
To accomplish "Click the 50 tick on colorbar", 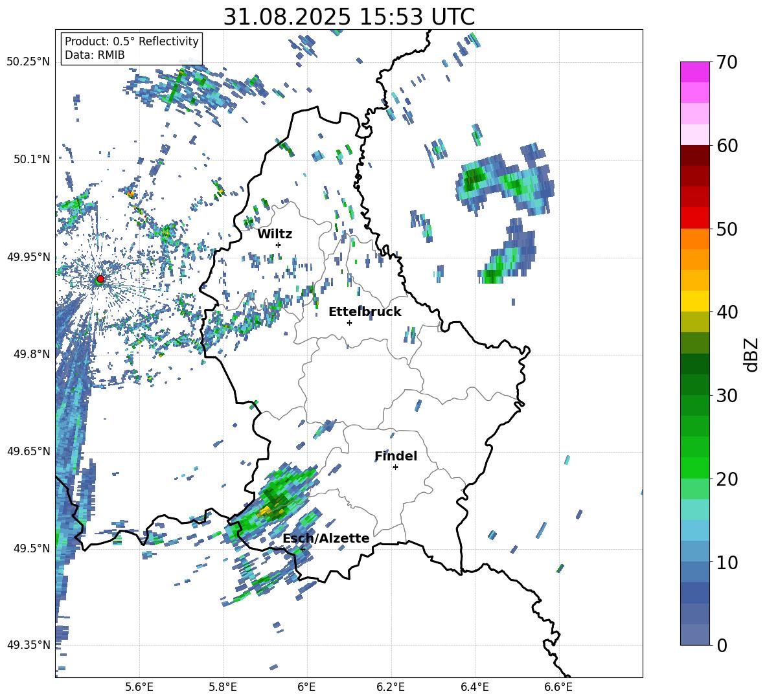I will pos(726,229).
